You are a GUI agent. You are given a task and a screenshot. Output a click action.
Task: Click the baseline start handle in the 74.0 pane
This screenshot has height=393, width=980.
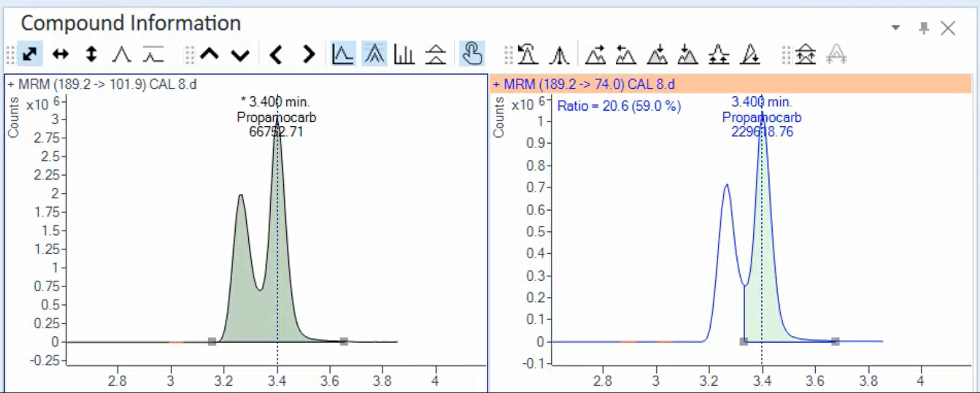(744, 341)
